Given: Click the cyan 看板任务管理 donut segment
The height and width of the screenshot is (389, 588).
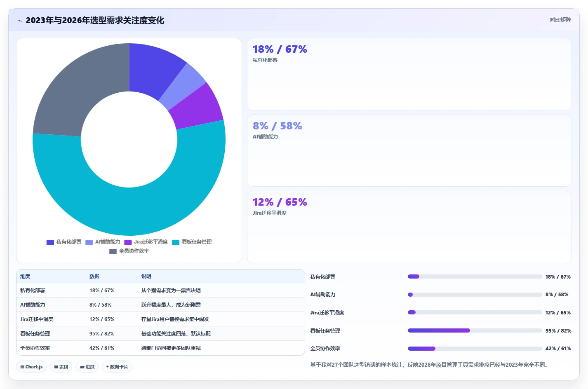Looking at the screenshot, I should tap(136, 212).
